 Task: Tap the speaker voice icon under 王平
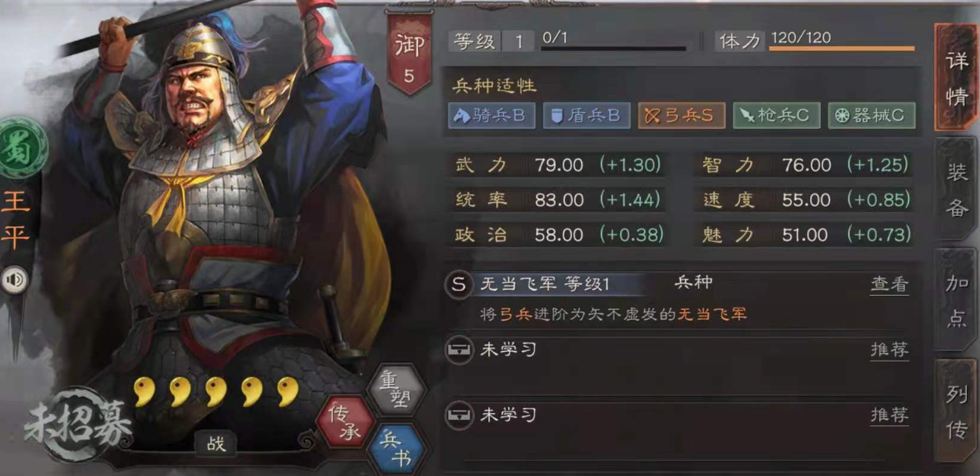click(x=14, y=280)
